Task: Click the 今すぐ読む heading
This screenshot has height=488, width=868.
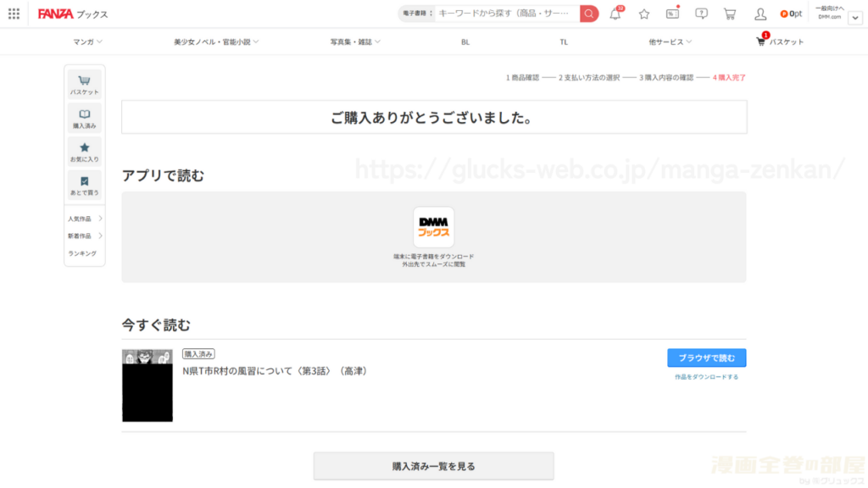Action: pos(156,324)
